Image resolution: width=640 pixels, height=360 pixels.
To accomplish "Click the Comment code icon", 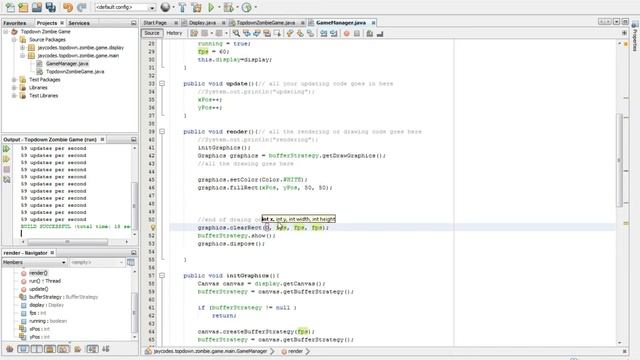I will point(370,33).
